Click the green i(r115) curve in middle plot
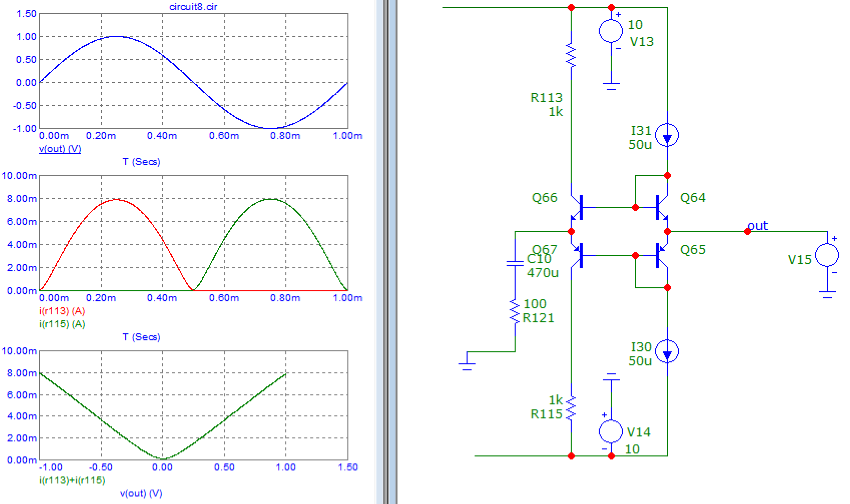This screenshot has height=504, width=850. click(270, 199)
